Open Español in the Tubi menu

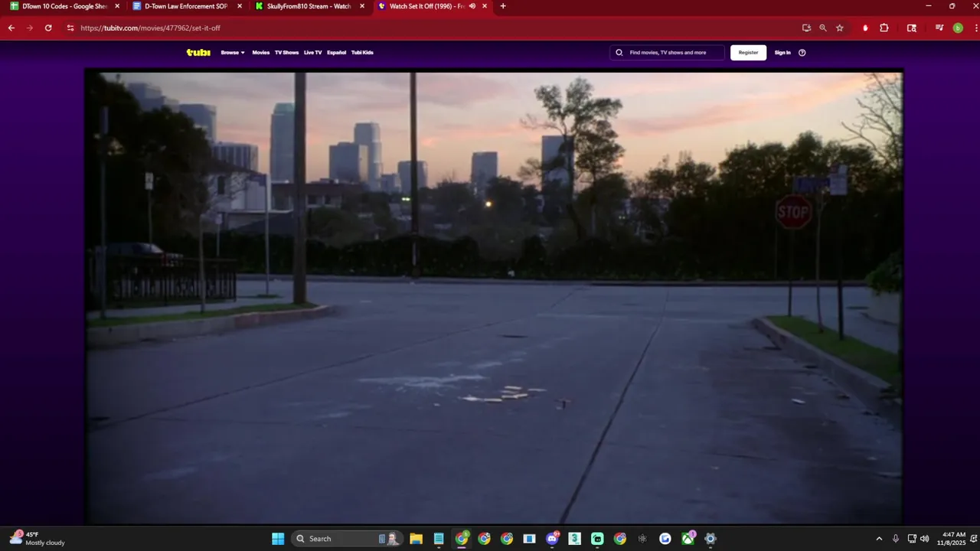[x=336, y=53]
